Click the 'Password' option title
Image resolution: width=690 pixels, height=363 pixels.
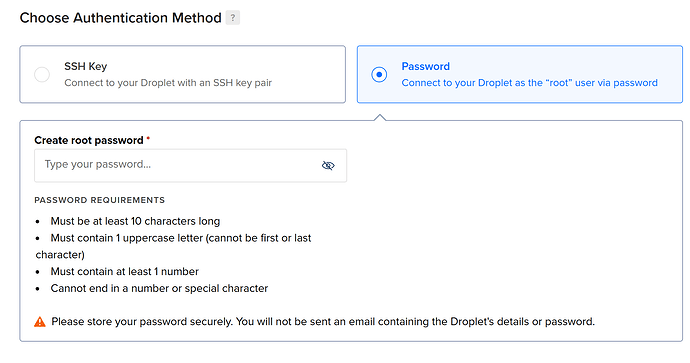[x=426, y=66]
